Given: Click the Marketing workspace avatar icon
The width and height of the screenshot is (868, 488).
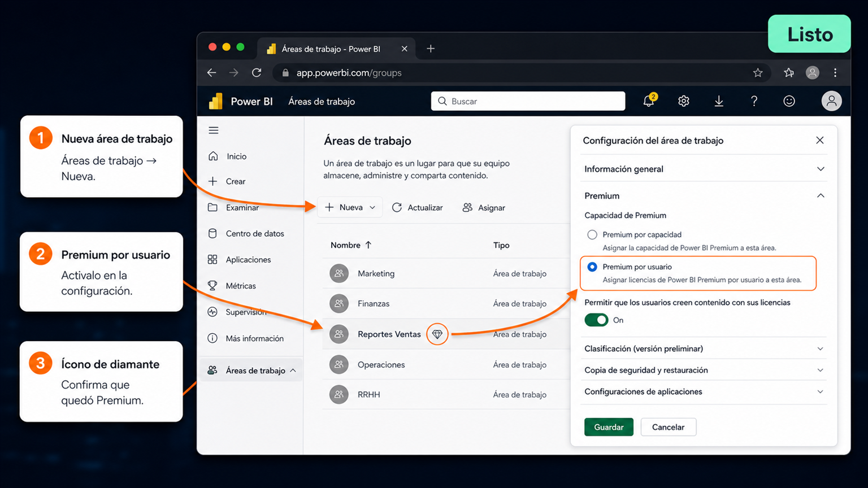Looking at the screenshot, I should tap(339, 273).
